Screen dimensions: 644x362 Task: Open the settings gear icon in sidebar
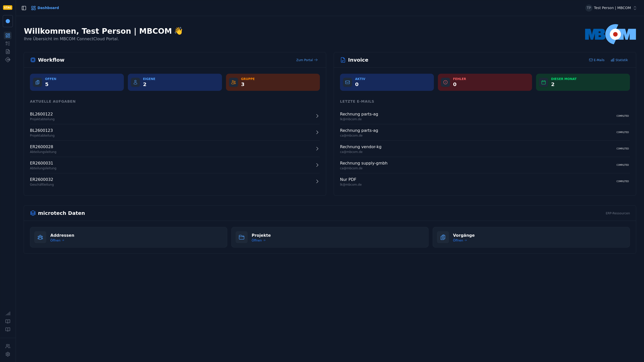pos(8,354)
